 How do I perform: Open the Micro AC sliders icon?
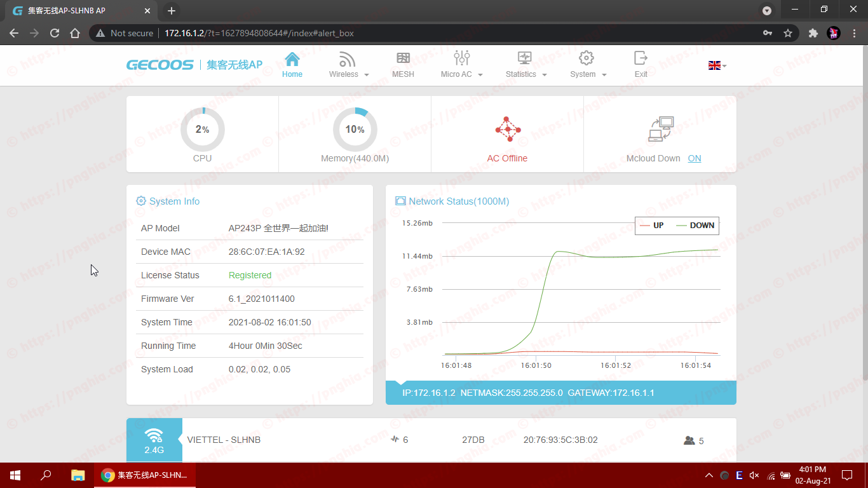coord(462,58)
